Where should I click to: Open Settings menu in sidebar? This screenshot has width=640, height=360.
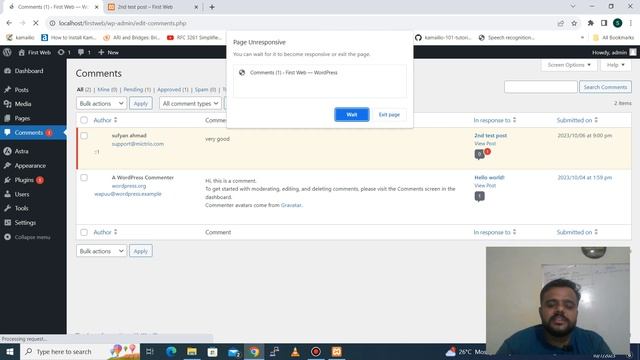pos(25,222)
